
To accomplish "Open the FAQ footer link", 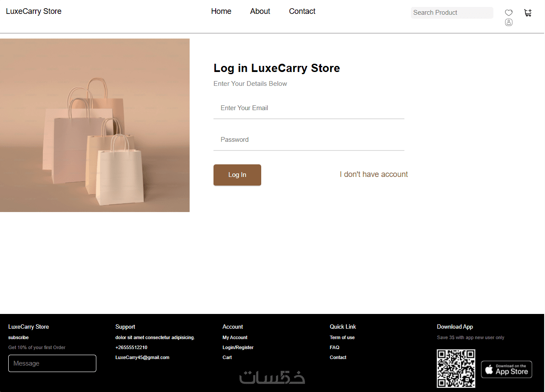I will coord(335,347).
